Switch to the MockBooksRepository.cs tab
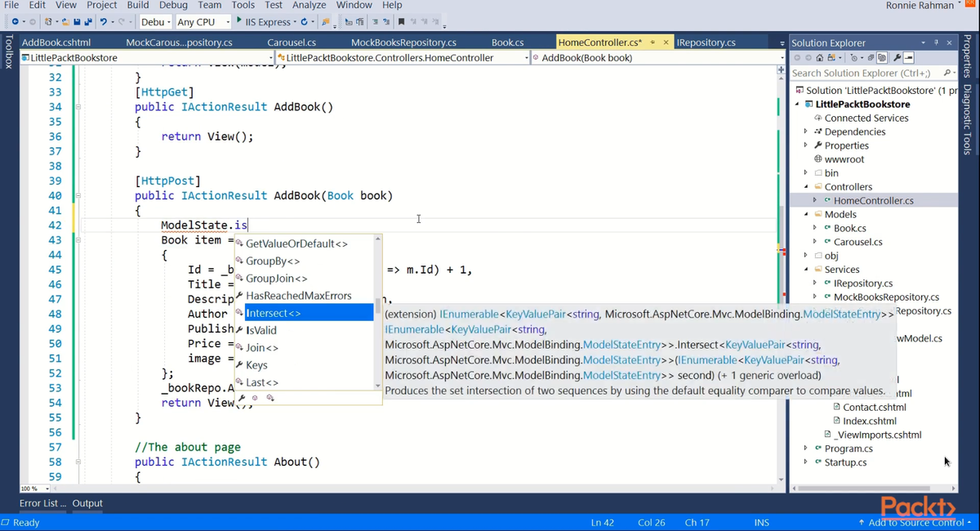This screenshot has width=980, height=531. pyautogui.click(x=403, y=42)
